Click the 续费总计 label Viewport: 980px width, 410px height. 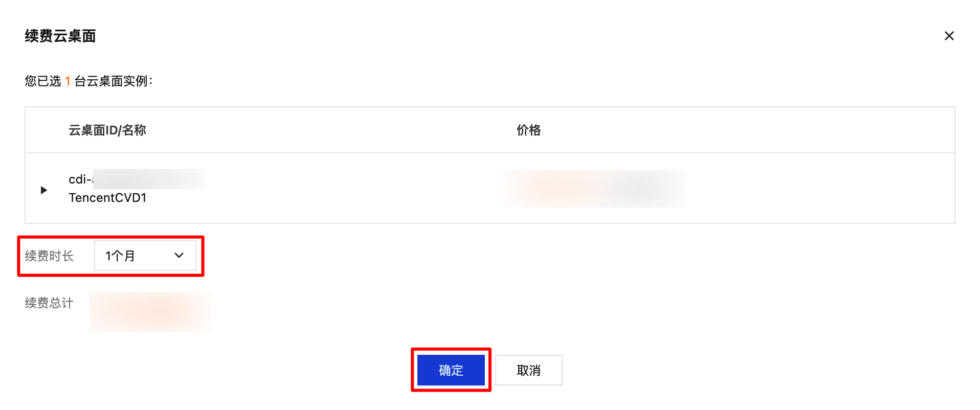point(49,303)
